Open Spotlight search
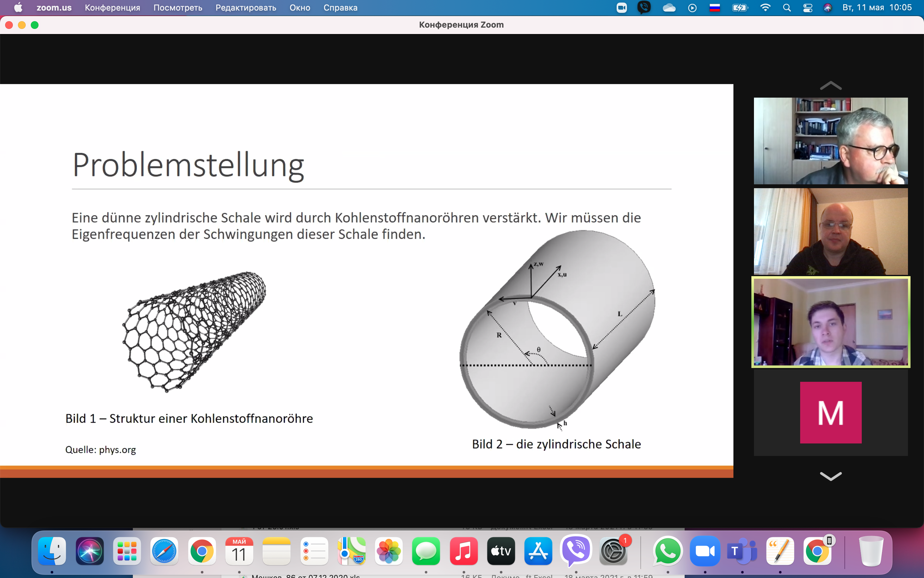 (x=787, y=8)
